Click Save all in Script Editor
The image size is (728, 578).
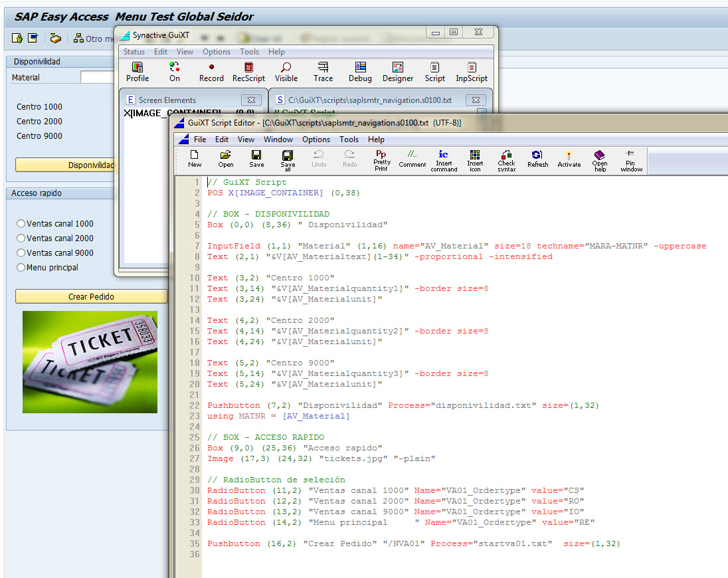(288, 160)
